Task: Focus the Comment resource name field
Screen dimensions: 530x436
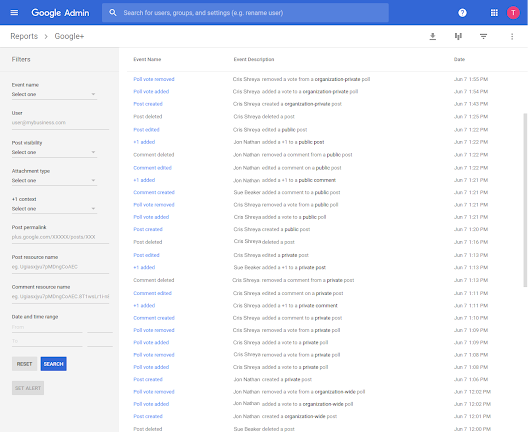Action: pos(60,297)
